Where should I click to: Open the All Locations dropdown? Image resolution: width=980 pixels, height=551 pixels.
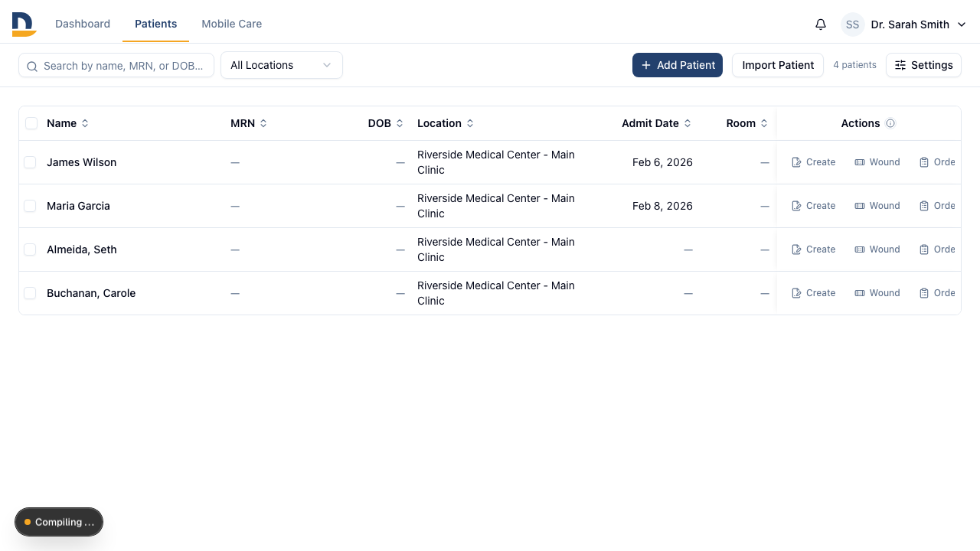pyautogui.click(x=282, y=65)
